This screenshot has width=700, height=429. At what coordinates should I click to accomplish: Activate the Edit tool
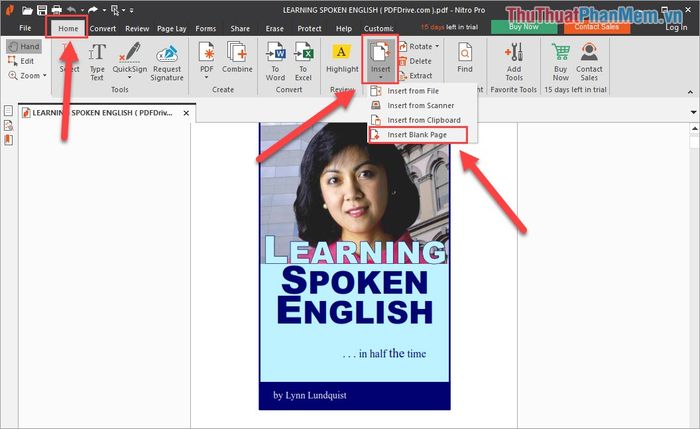[x=21, y=61]
